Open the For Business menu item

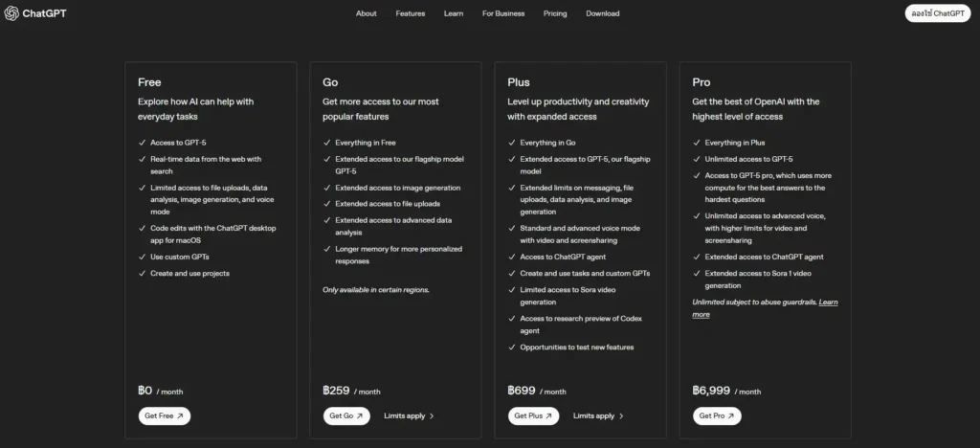pyautogui.click(x=503, y=13)
